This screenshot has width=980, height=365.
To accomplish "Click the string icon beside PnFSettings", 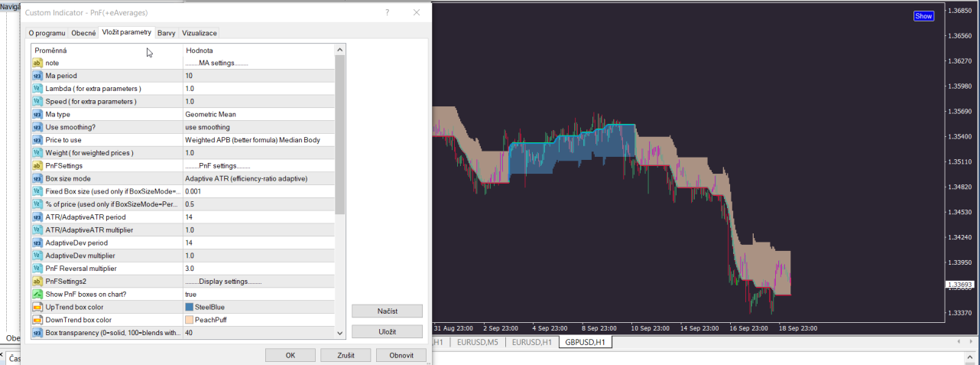I will coord(37,165).
